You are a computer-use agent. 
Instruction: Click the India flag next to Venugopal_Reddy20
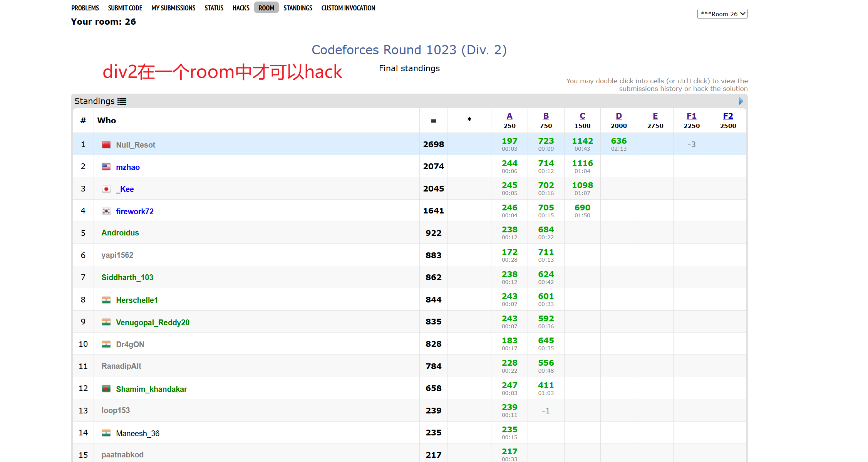pos(106,322)
